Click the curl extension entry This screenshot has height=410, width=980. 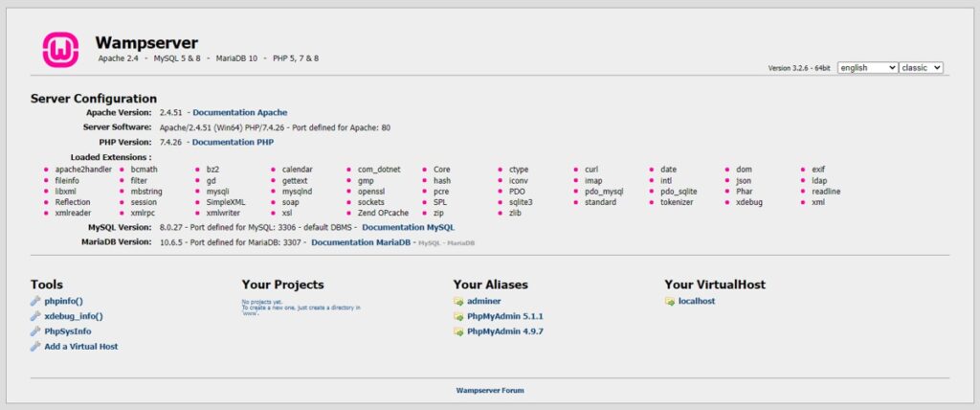[x=591, y=170]
